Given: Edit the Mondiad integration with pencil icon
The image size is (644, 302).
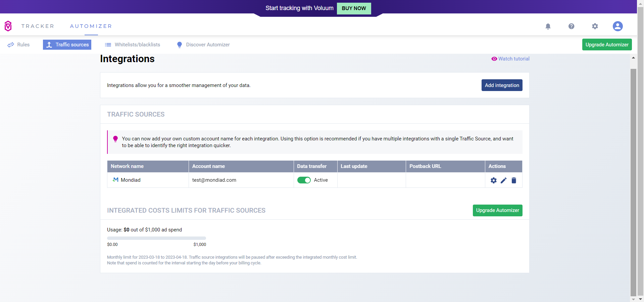Looking at the screenshot, I should pyautogui.click(x=503, y=180).
